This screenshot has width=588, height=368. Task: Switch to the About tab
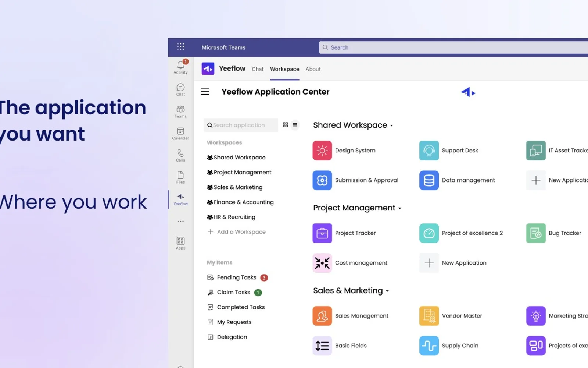click(313, 69)
